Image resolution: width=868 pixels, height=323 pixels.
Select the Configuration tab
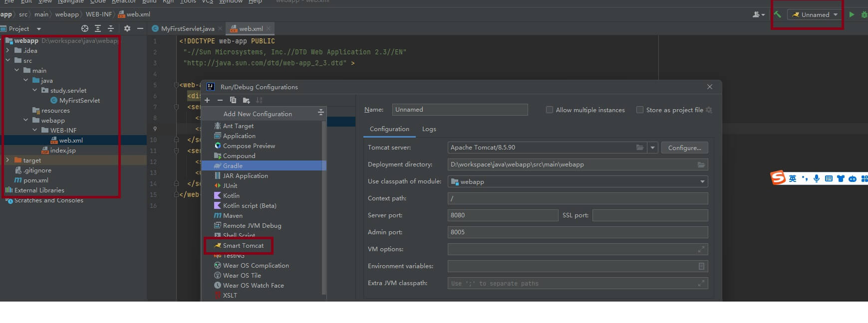coord(389,129)
